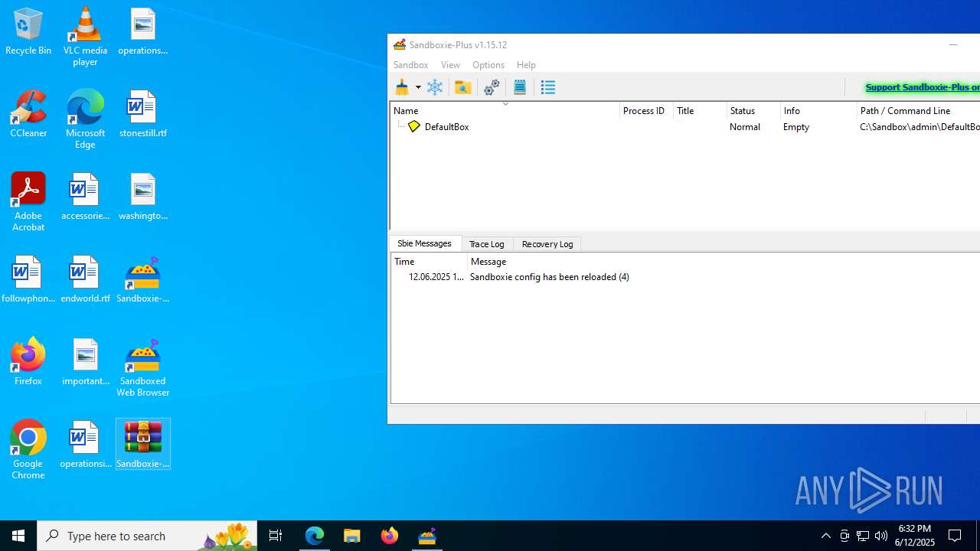This screenshot has height=551, width=980.
Task: Open the View menu
Action: tap(451, 65)
